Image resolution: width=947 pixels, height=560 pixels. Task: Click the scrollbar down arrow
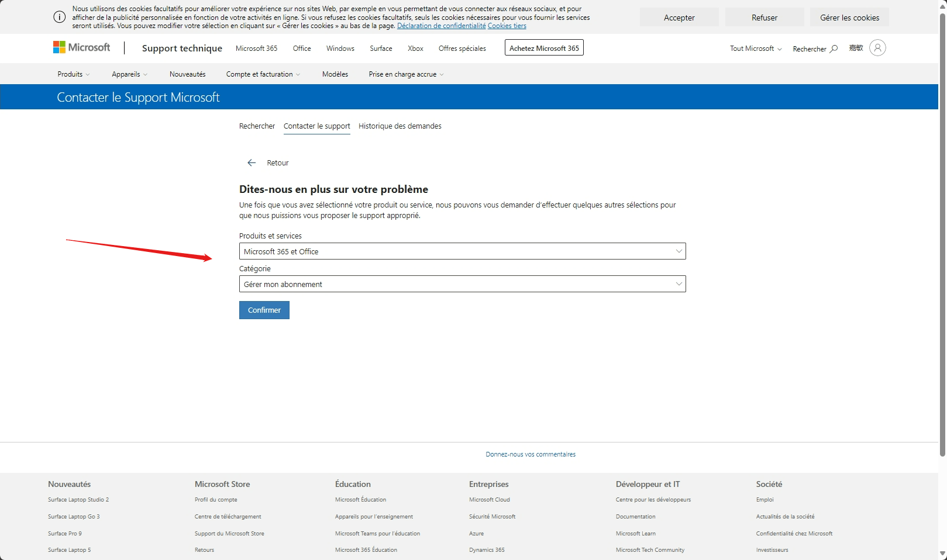coord(942,554)
